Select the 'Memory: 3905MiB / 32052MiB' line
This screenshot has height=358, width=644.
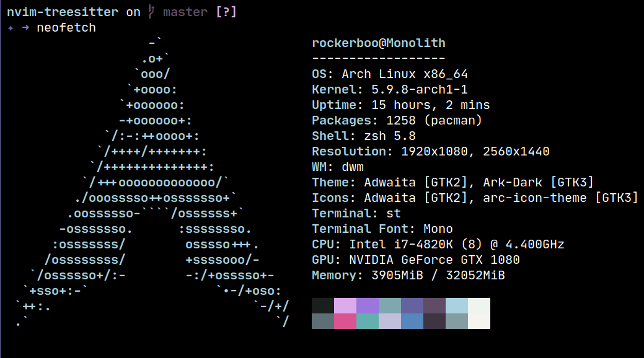point(408,275)
